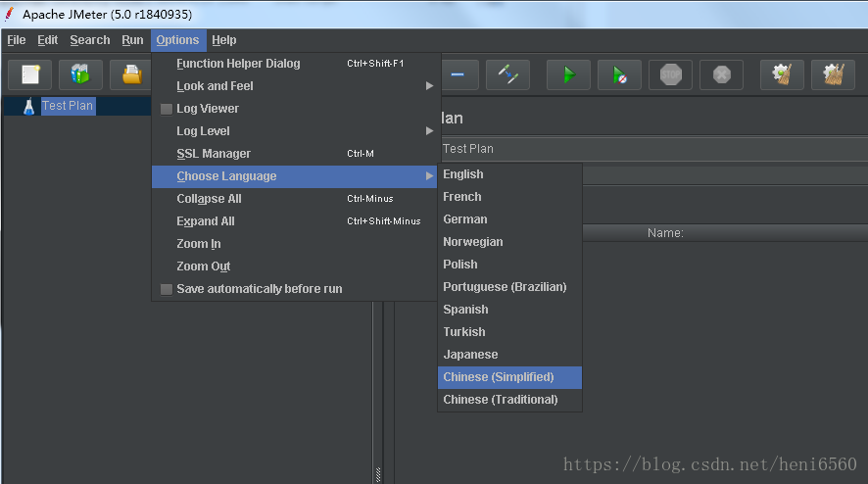Open Function Helper Dialog
The height and width of the screenshot is (484, 868).
click(295, 64)
